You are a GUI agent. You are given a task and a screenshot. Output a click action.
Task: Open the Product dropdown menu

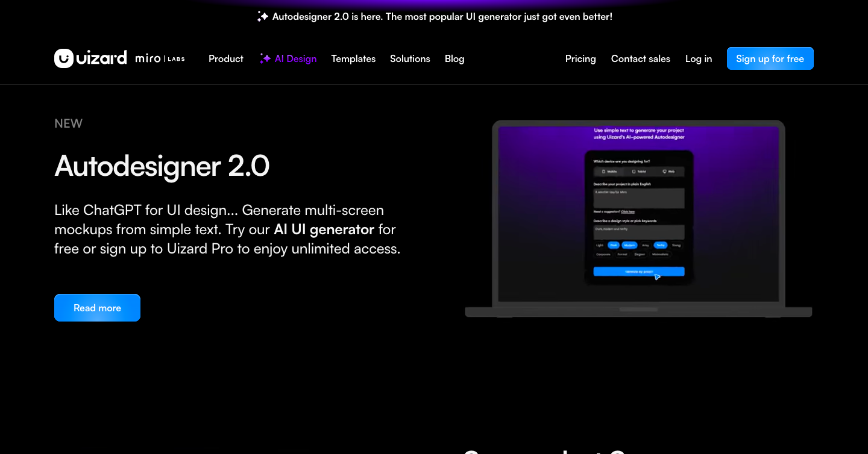(x=225, y=58)
